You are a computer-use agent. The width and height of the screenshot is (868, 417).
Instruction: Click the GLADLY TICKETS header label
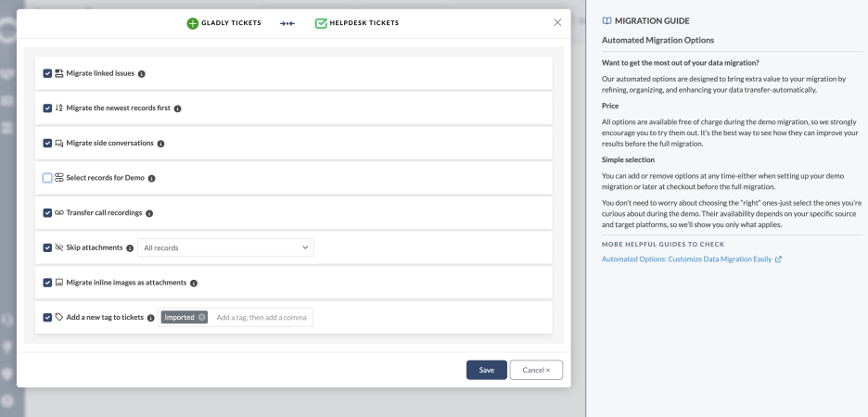(232, 23)
